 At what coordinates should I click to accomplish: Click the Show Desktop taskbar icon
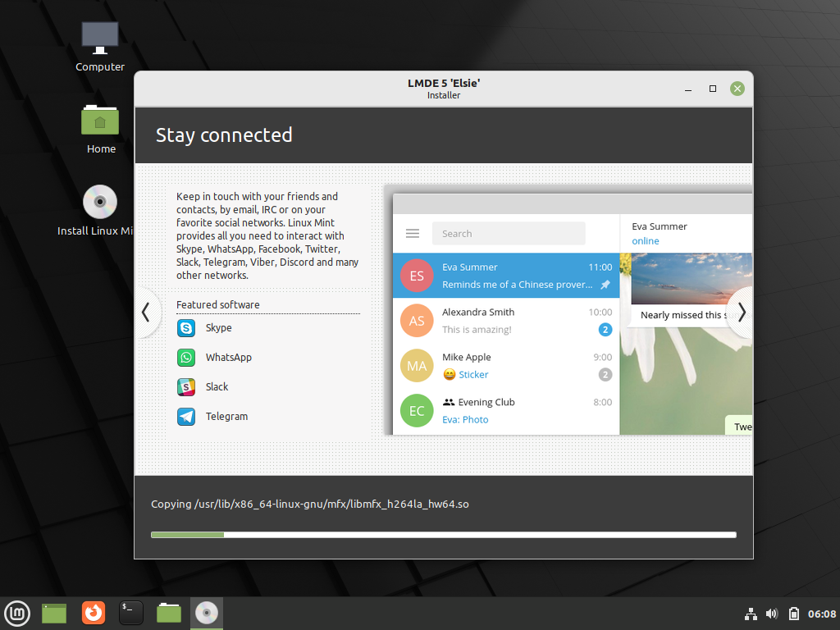point(54,614)
